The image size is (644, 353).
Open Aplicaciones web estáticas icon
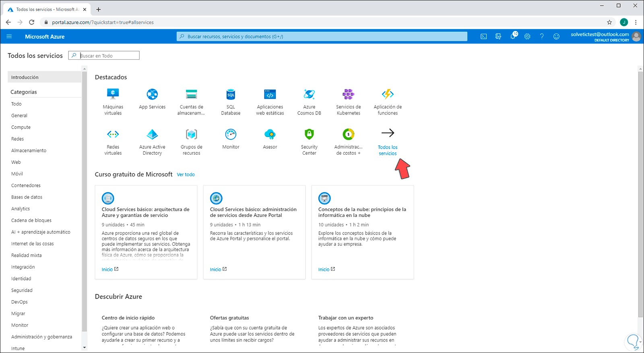coord(270,94)
